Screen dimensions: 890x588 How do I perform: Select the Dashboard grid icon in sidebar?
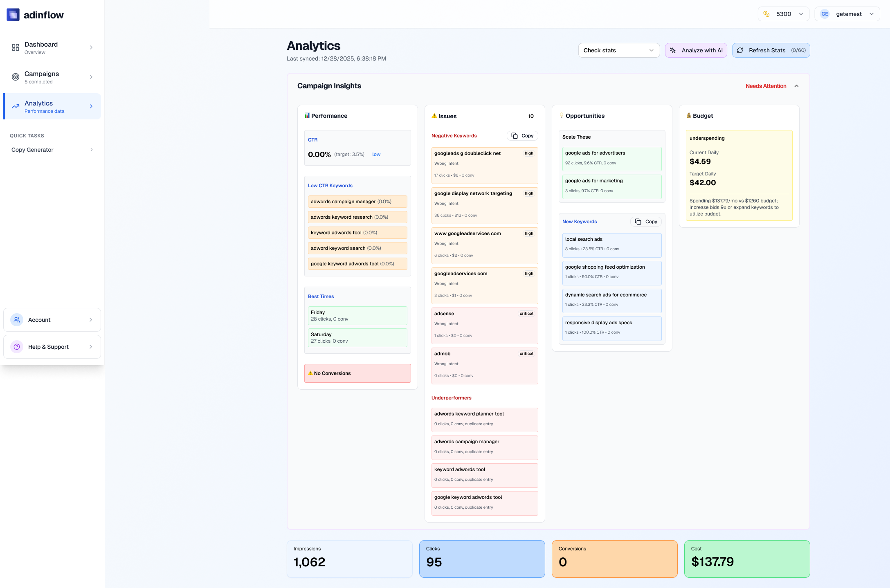pos(15,47)
